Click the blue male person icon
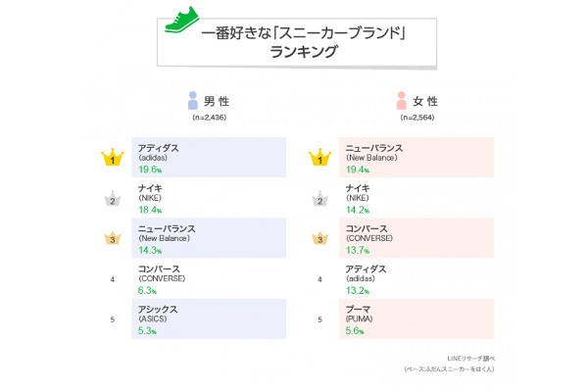 click(x=193, y=101)
